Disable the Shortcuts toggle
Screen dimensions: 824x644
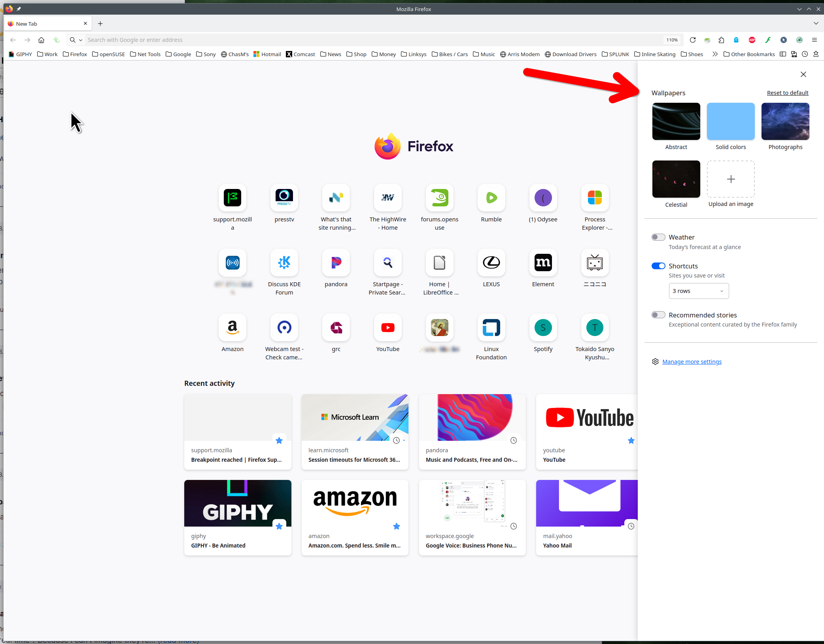[x=658, y=266]
